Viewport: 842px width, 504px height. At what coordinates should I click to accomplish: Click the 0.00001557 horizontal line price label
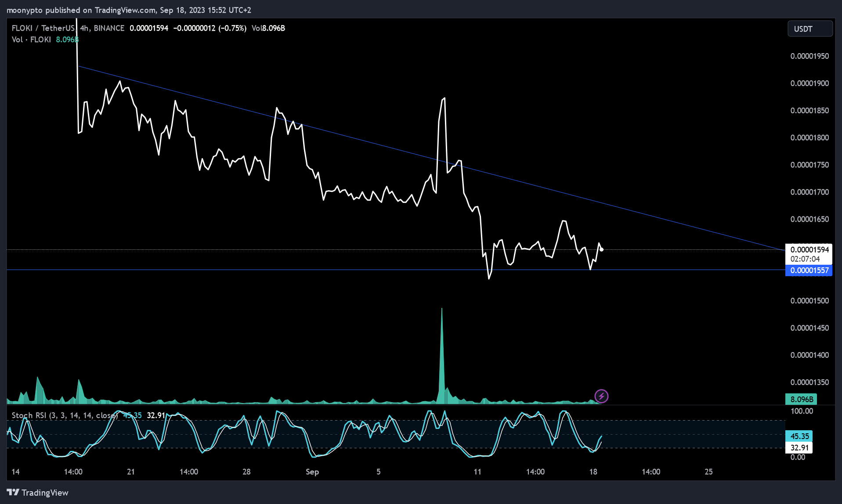[x=809, y=270]
